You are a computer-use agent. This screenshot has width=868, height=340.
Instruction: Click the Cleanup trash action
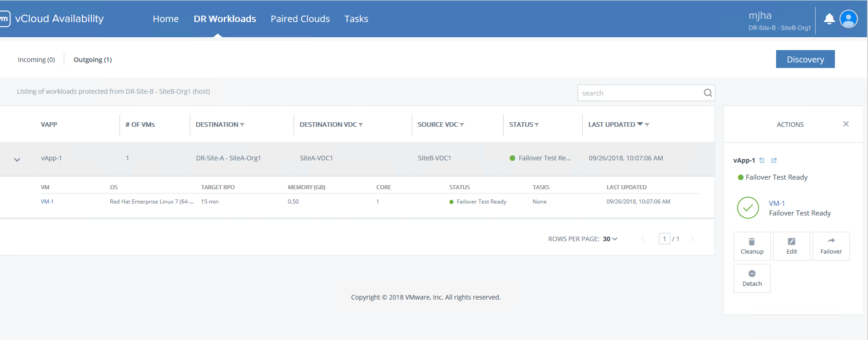coord(752,246)
